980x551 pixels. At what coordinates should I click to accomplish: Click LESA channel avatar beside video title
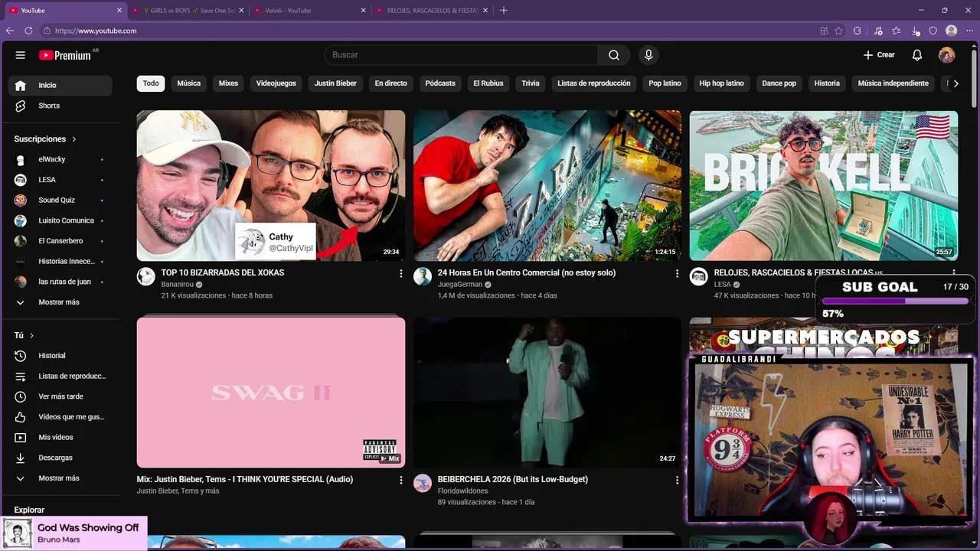click(698, 276)
